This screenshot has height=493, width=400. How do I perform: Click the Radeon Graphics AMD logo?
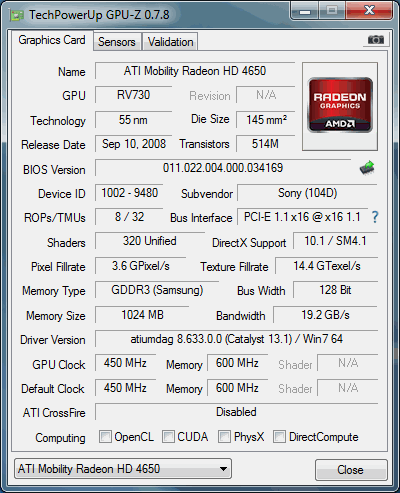coord(340,105)
